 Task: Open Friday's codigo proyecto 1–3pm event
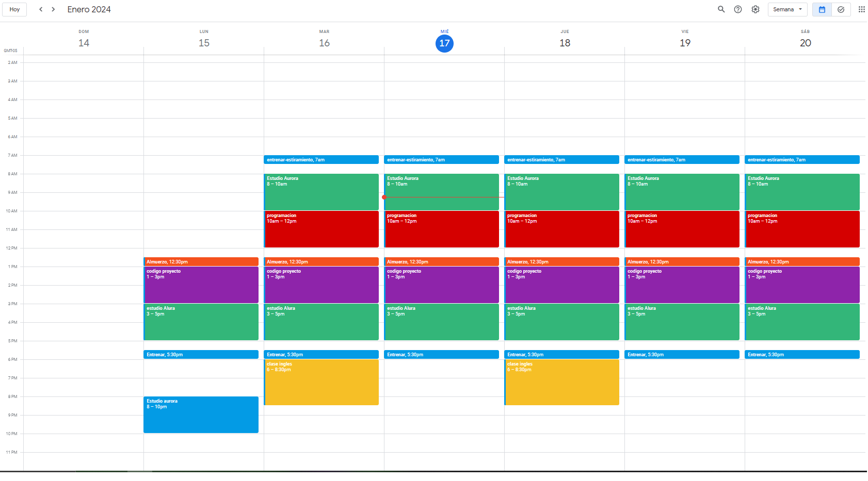pyautogui.click(x=682, y=285)
